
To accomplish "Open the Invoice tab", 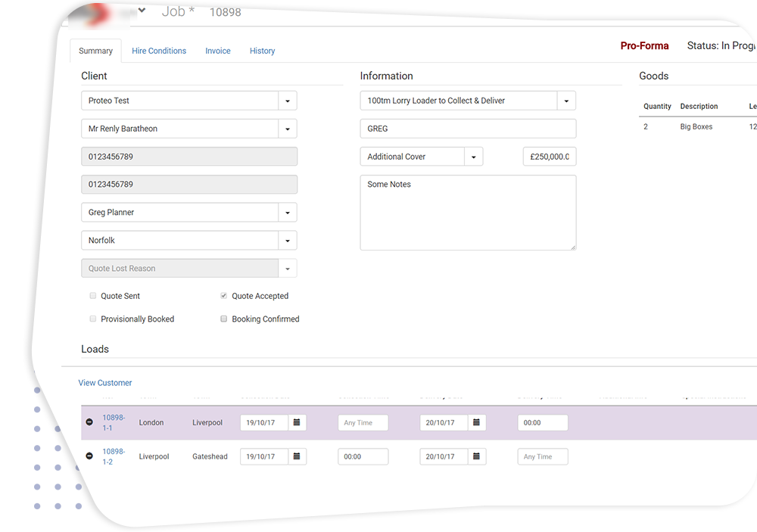I will point(218,51).
